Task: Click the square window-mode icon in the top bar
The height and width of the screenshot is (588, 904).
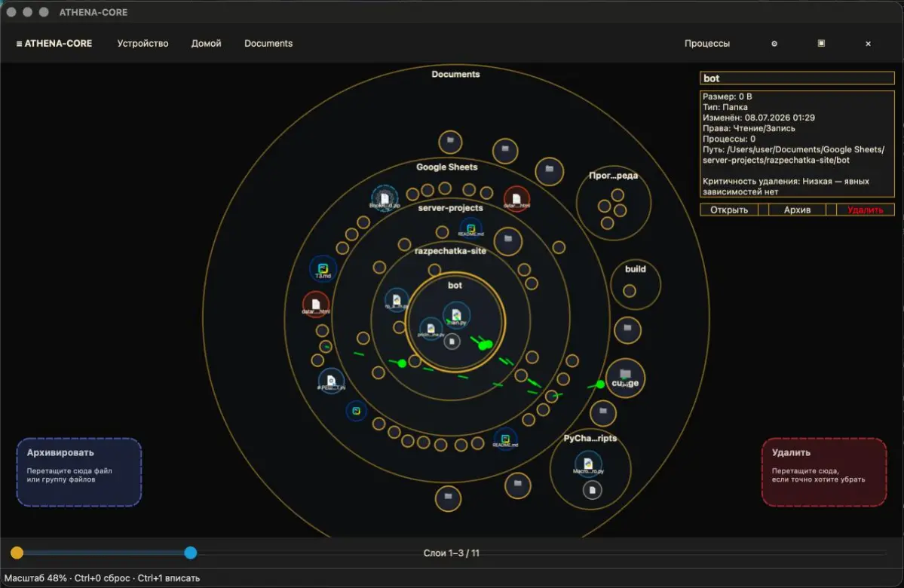Action: (x=822, y=43)
